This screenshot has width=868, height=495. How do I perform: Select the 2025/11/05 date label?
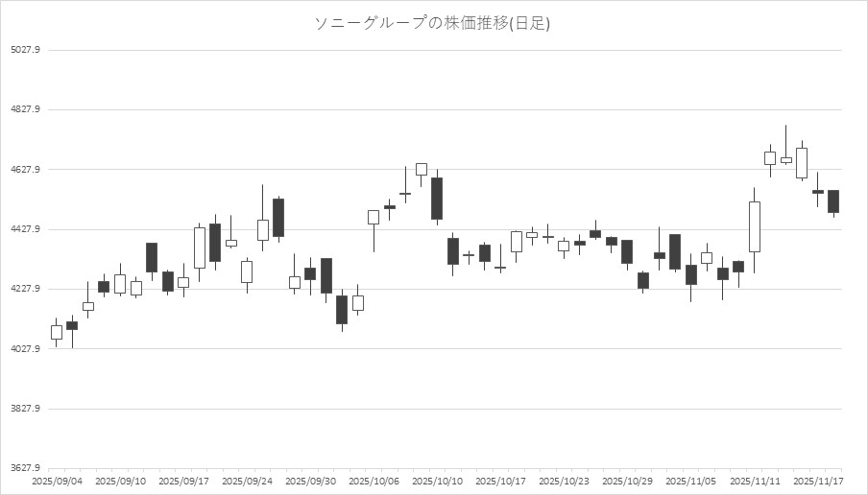[690, 481]
